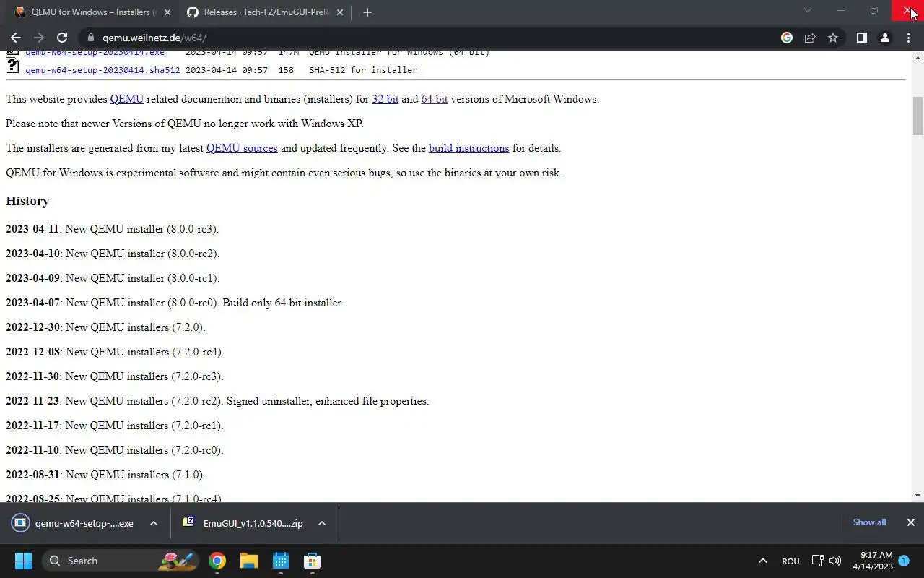Image resolution: width=924 pixels, height=578 pixels.
Task: Close the downloads bar
Action: click(x=910, y=522)
